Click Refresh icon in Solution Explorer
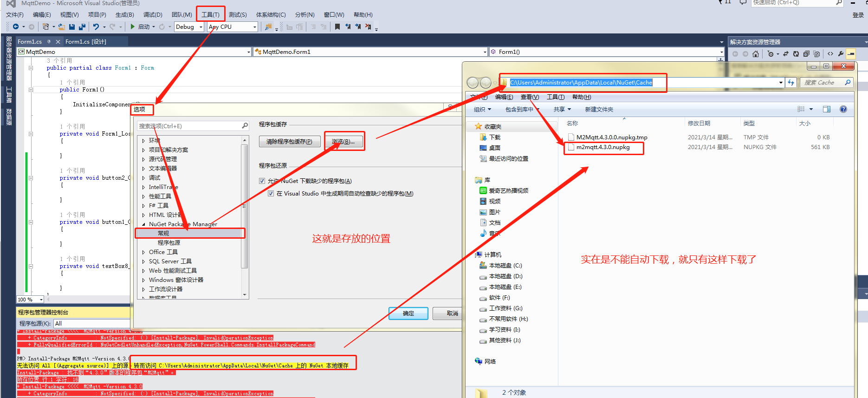 796,54
